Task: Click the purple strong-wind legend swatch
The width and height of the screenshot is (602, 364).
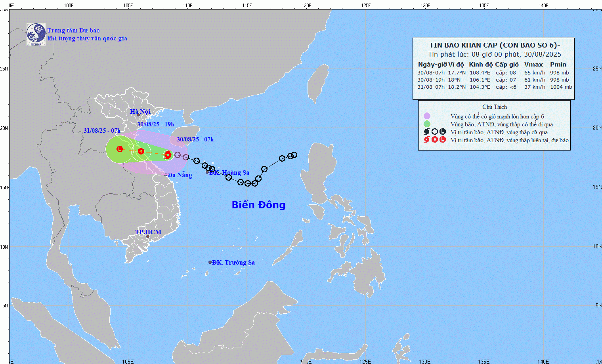Action: [427, 116]
